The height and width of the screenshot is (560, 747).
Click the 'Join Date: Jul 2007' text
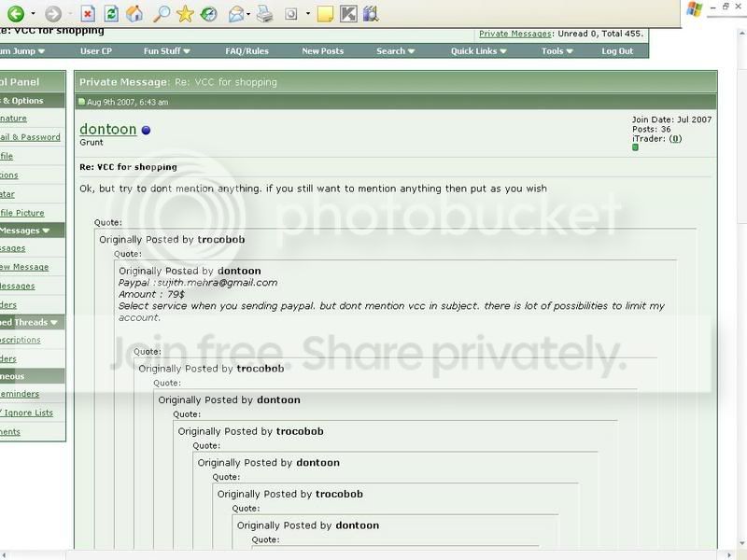click(671, 119)
